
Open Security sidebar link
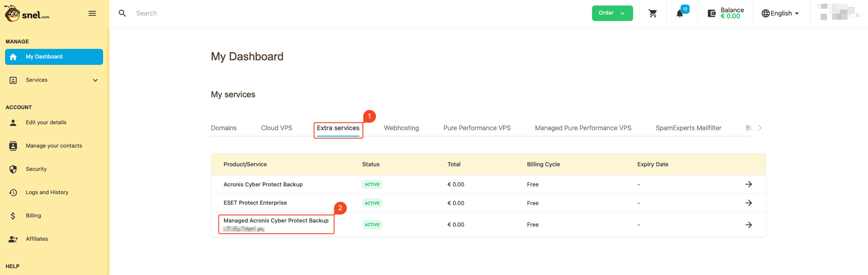click(36, 169)
